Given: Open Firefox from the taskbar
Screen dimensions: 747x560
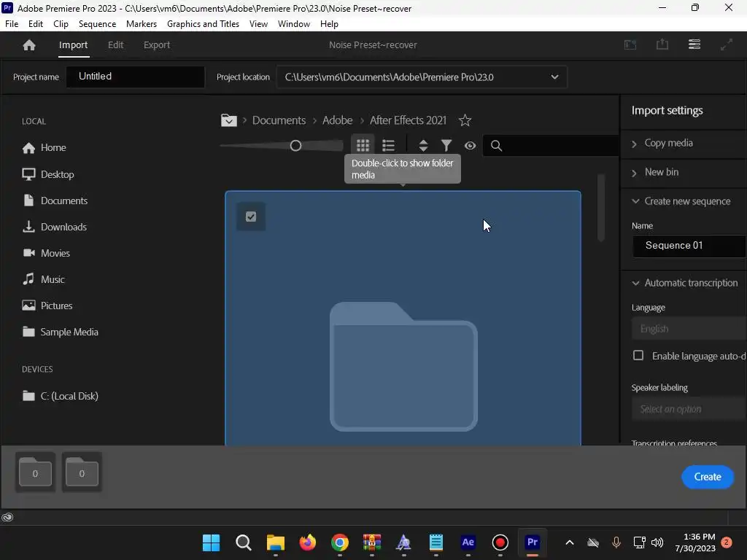Looking at the screenshot, I should [x=307, y=542].
